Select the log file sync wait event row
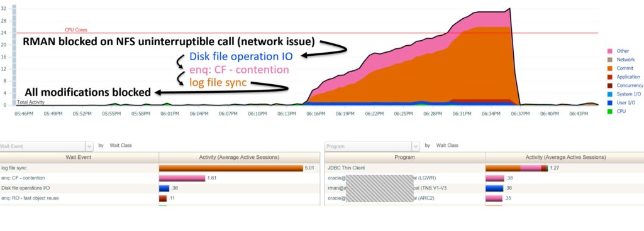Image resolution: width=644 pixels, height=231 pixels. 160,168
